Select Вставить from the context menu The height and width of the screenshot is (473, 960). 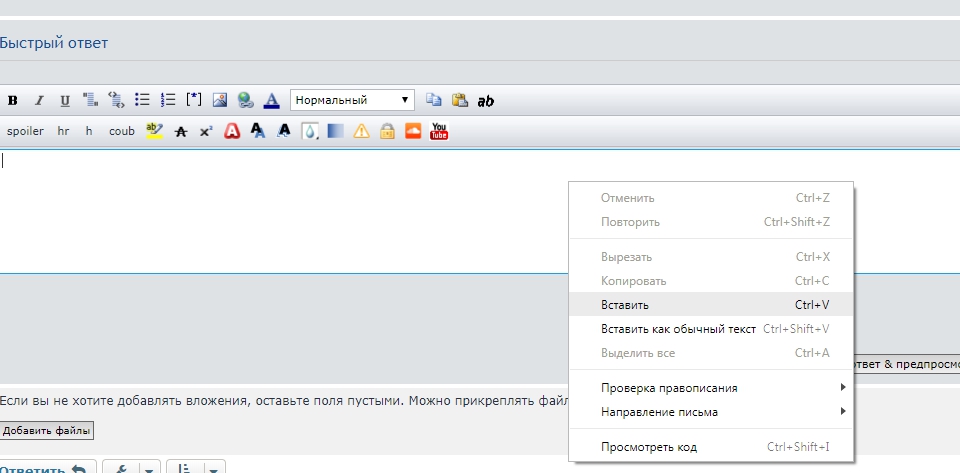point(625,305)
